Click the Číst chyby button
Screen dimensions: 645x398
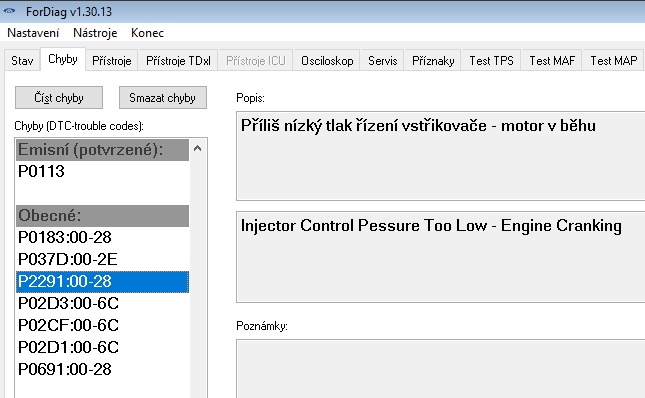[x=59, y=97]
